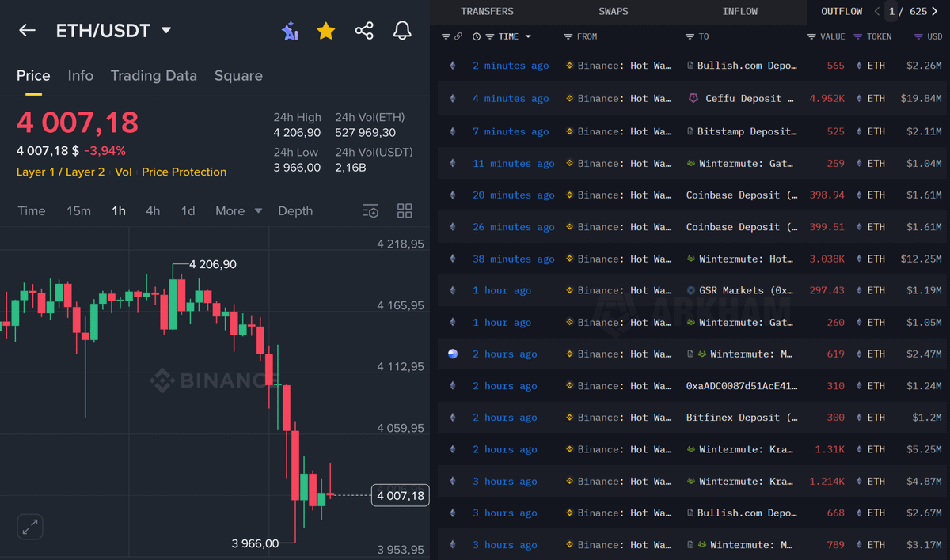Click the $19.84M USD value
This screenshot has width=950, height=560.
(x=921, y=99)
